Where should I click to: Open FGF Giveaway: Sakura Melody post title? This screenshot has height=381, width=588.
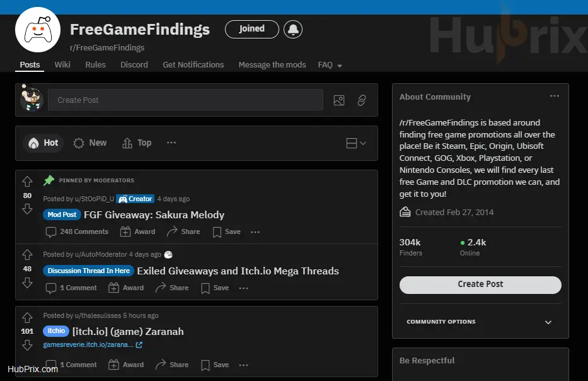[x=154, y=214]
